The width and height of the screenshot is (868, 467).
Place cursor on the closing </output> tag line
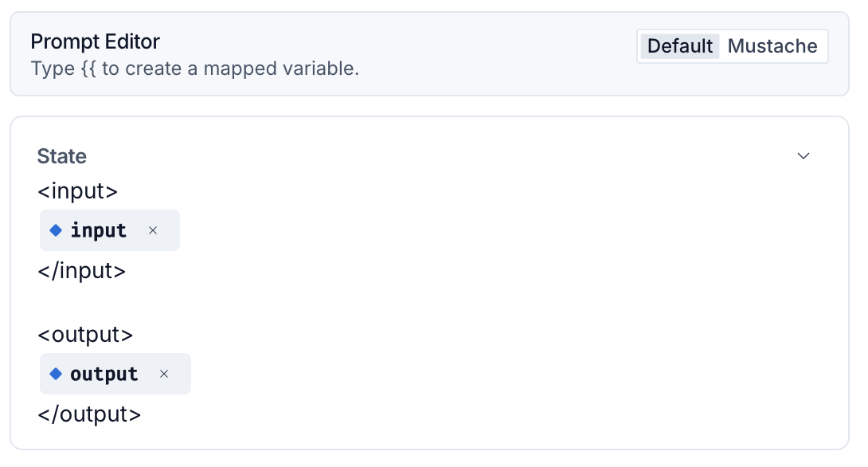pyautogui.click(x=89, y=414)
